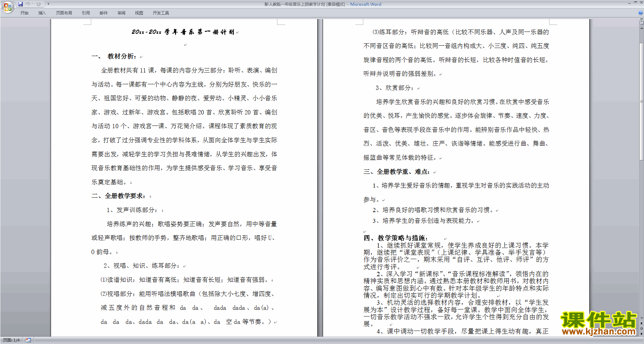The image size is (644, 344).
Task: Click the window title text Microsoft Word
Action: pyautogui.click(x=366, y=4)
